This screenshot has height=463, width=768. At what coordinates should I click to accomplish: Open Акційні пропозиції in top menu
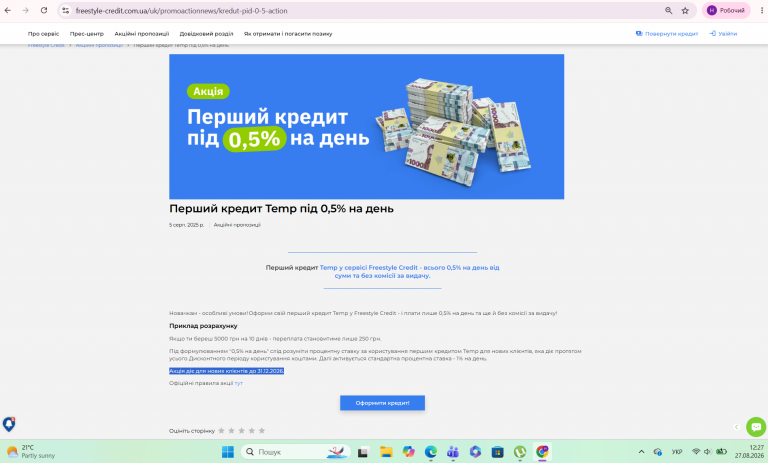pos(142,34)
